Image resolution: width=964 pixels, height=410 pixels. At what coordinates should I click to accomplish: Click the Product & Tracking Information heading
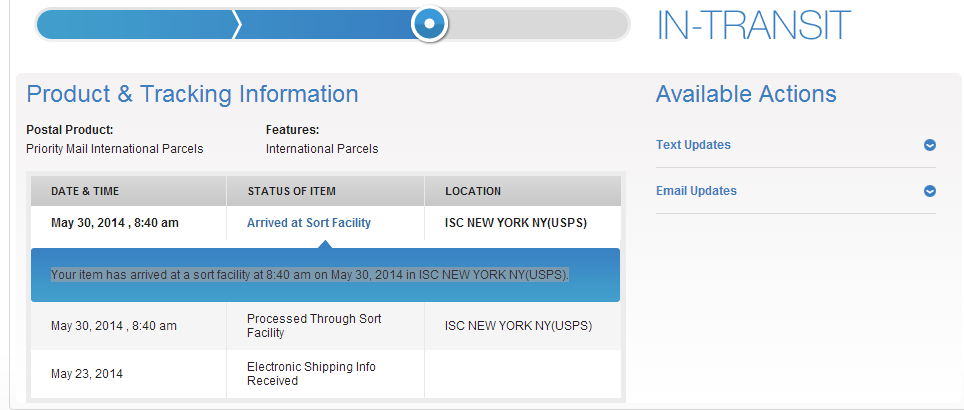[x=192, y=95]
